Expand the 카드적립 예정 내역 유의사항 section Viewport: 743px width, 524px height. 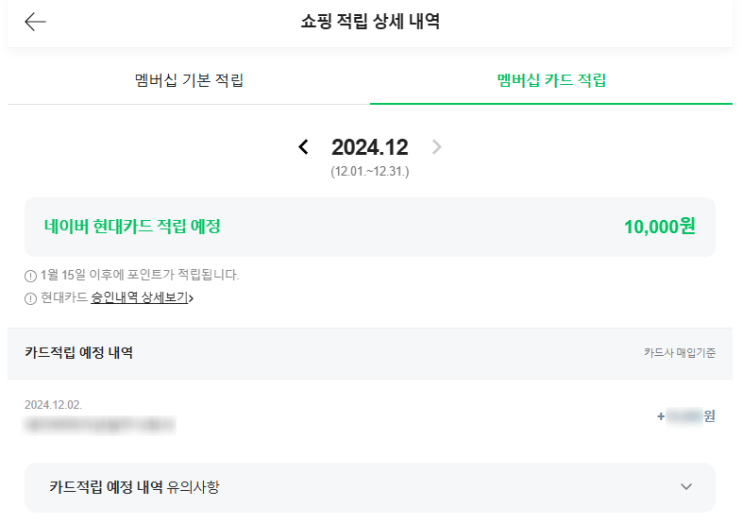click(x=370, y=487)
